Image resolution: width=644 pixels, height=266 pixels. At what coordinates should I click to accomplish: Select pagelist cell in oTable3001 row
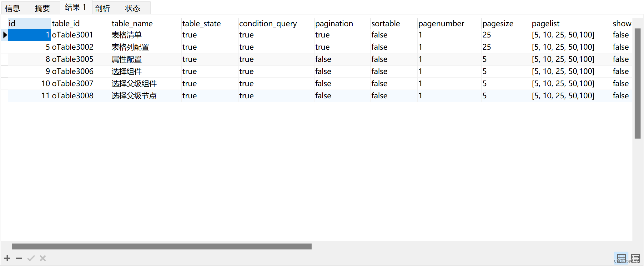pos(571,35)
